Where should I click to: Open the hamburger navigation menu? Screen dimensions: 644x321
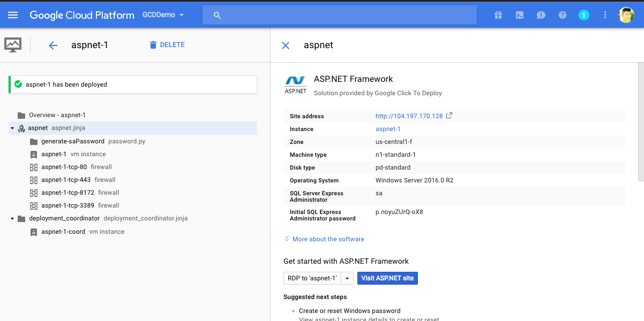pos(13,15)
